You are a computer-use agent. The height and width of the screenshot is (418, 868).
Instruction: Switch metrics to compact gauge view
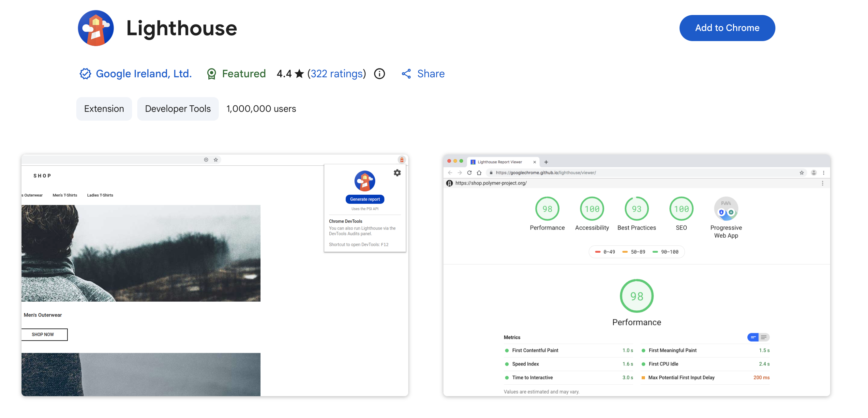(x=753, y=337)
